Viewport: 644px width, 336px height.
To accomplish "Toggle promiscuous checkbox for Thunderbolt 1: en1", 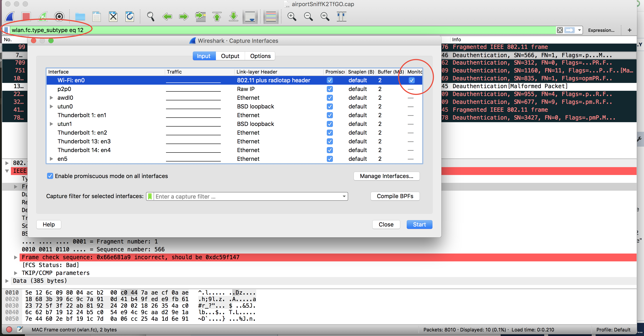I will (x=330, y=115).
